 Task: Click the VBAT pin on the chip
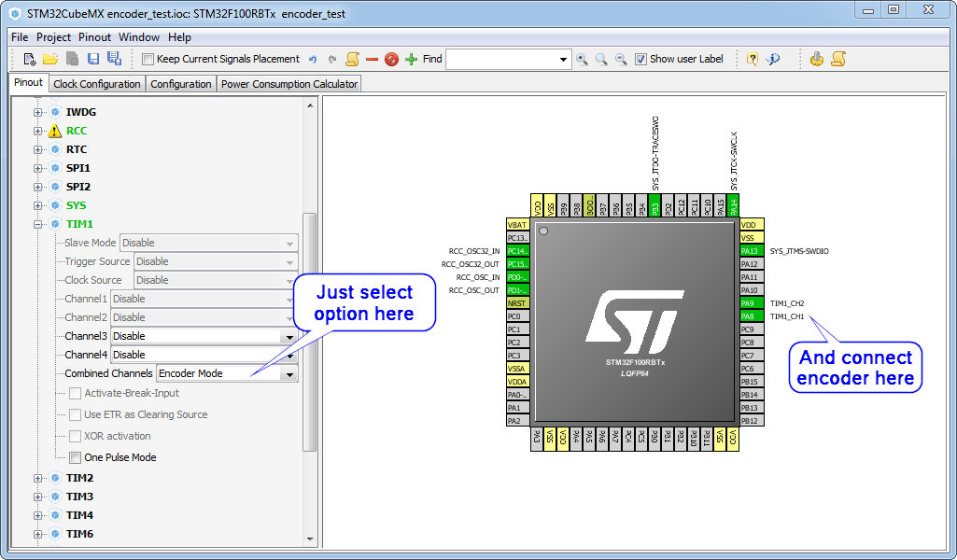[x=517, y=225]
